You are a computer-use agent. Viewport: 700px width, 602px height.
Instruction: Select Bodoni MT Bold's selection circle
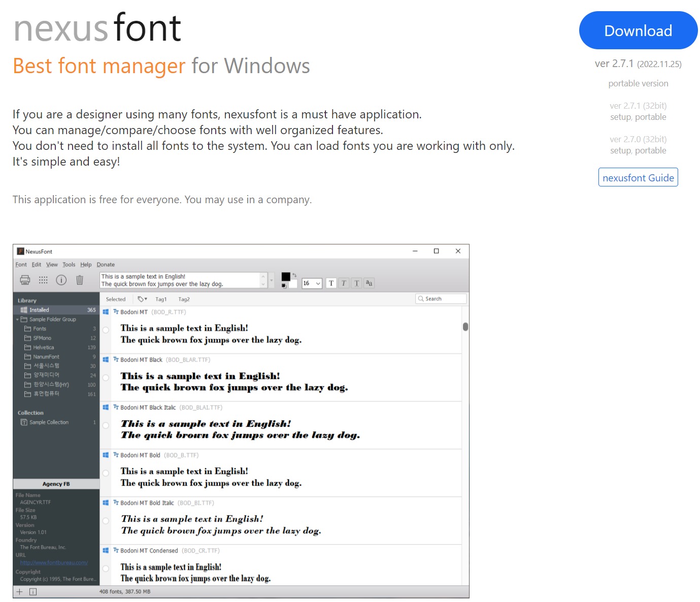pyautogui.click(x=106, y=473)
